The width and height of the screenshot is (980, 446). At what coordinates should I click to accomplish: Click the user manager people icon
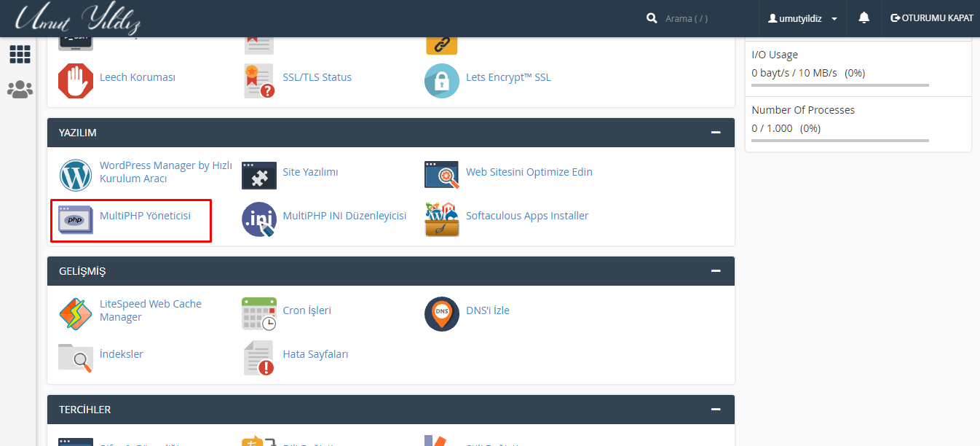[20, 89]
